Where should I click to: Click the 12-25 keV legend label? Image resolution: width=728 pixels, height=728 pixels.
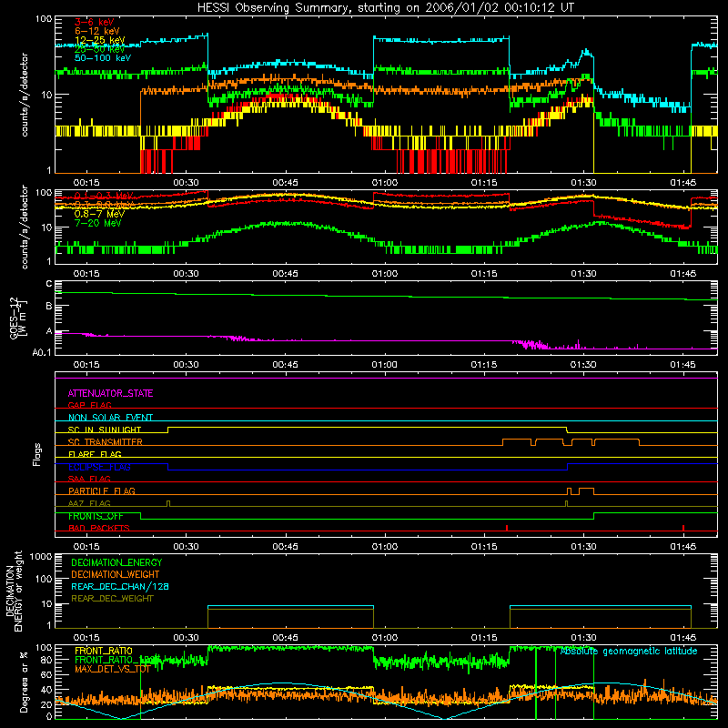click(x=99, y=40)
